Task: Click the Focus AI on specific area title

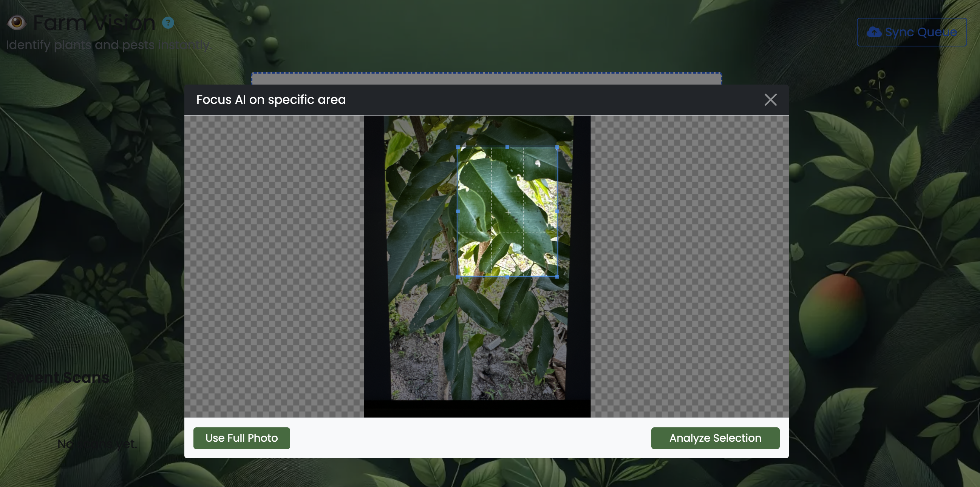Action: pyautogui.click(x=271, y=100)
